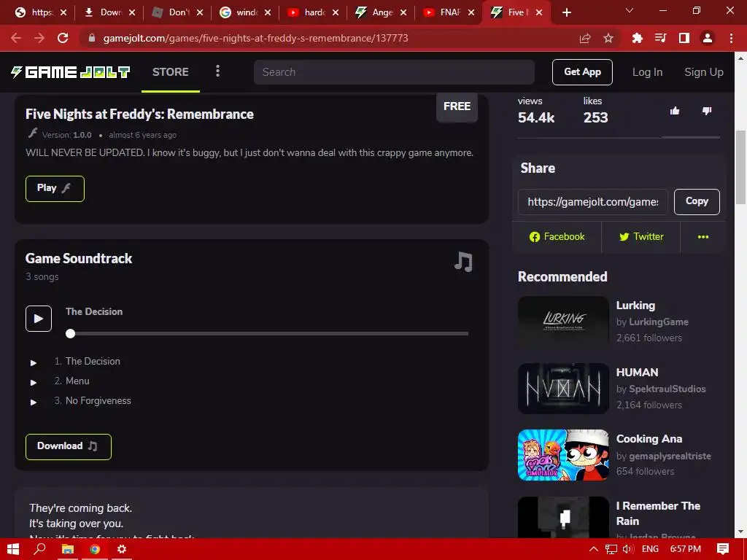747x560 pixels.
Task: Open File Explorer from the taskbar
Action: [67, 550]
